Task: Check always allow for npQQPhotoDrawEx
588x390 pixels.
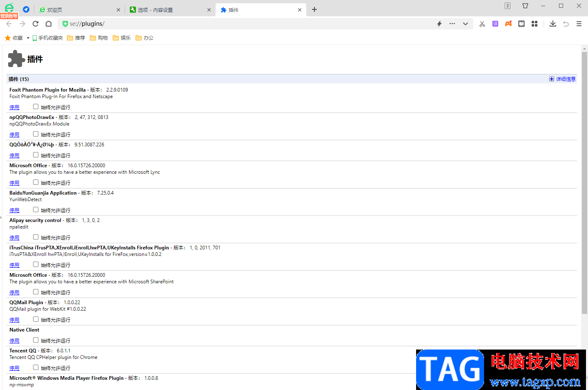Action: pyautogui.click(x=36, y=134)
